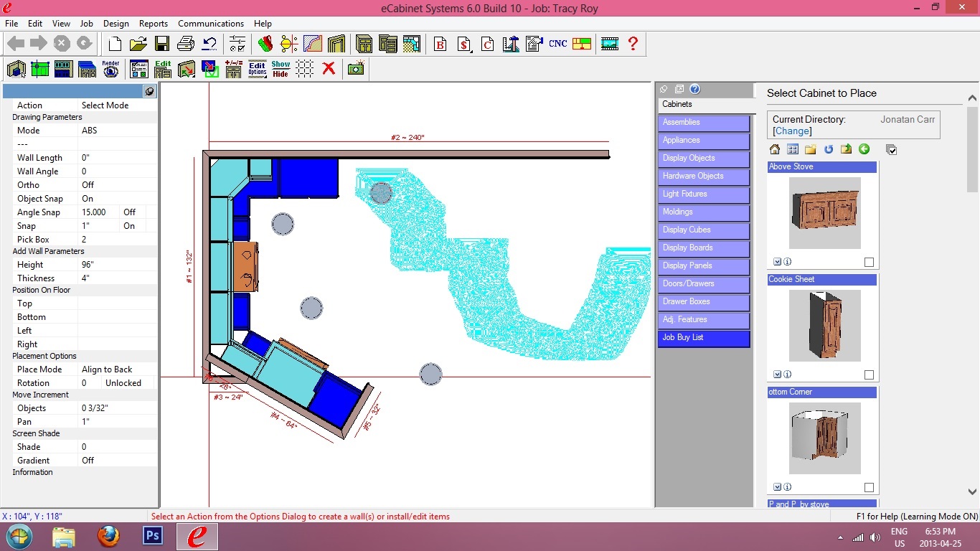Click the green back arrow in cabinet browser

[x=864, y=149]
